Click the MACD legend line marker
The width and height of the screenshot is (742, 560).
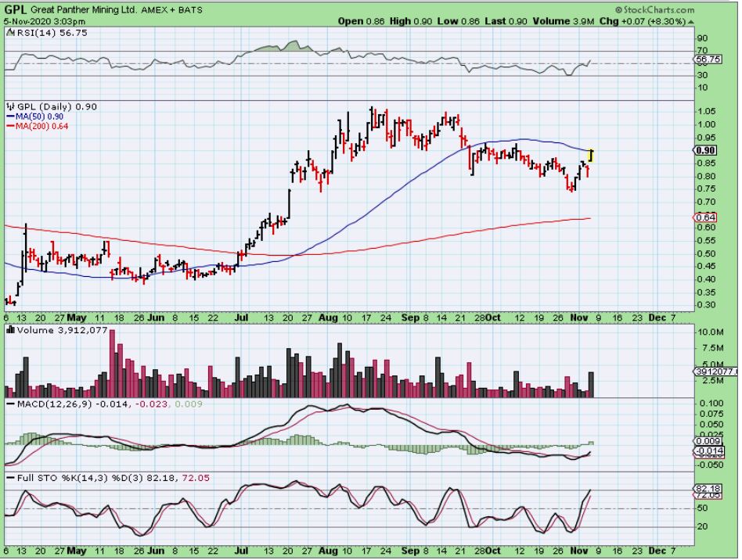tap(10, 404)
